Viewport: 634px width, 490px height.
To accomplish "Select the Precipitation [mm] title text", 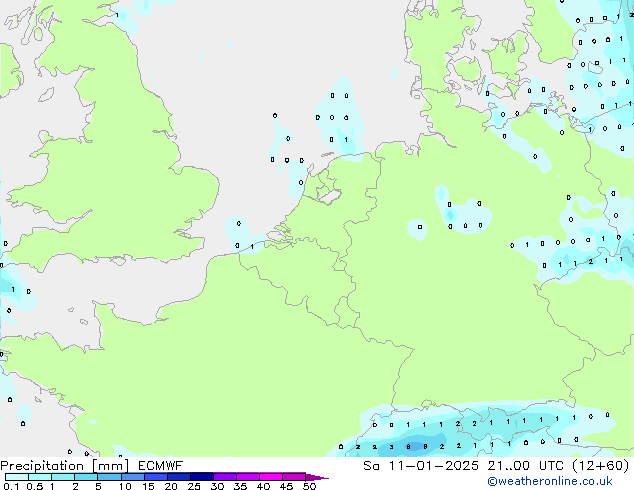I will (x=64, y=465).
